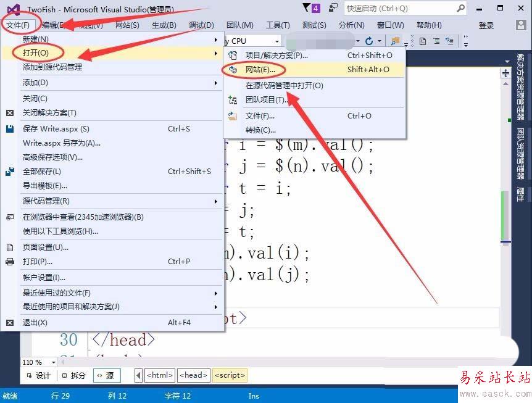Select 添加到源代码管理 menu entry
This screenshot has width=532, height=403.
point(112,67)
